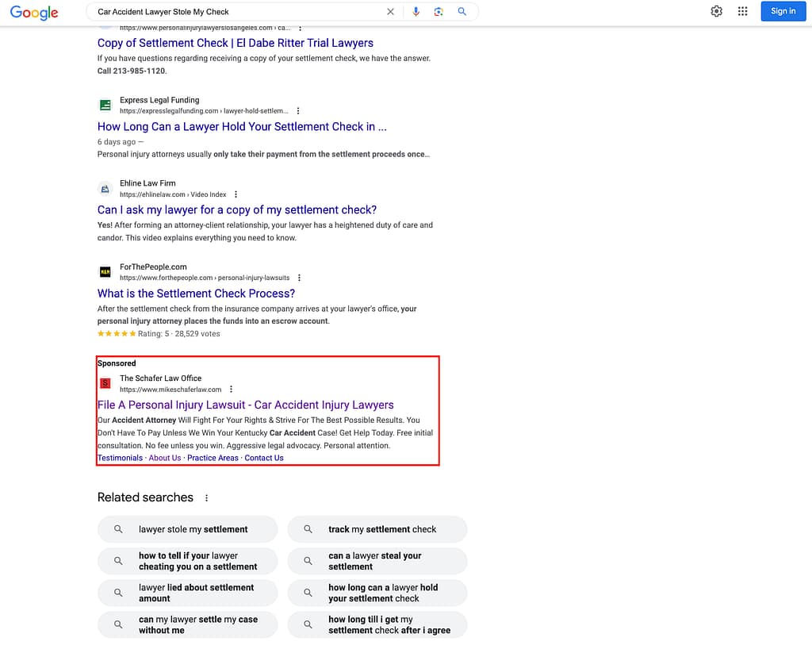Click 'Call 213-985-1120' text

tap(132, 71)
